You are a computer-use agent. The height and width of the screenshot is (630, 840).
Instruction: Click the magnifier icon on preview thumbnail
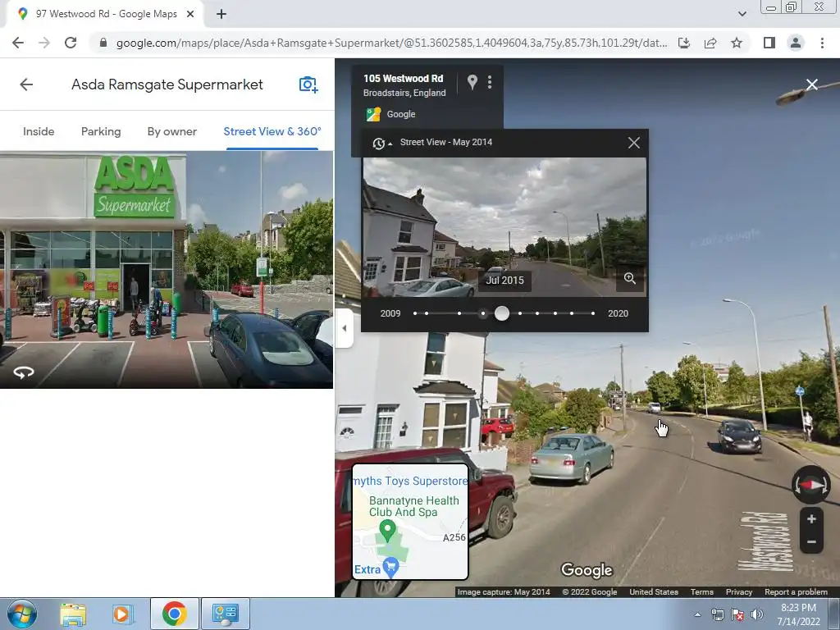tap(629, 279)
